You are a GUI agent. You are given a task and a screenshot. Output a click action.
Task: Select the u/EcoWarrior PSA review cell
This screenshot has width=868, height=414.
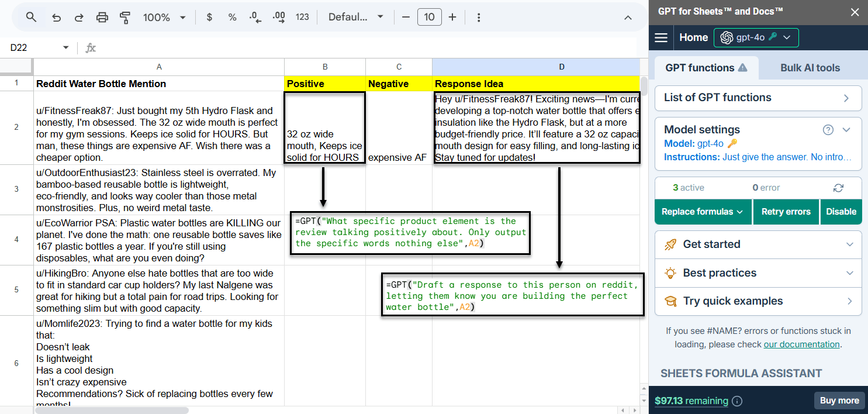point(159,240)
